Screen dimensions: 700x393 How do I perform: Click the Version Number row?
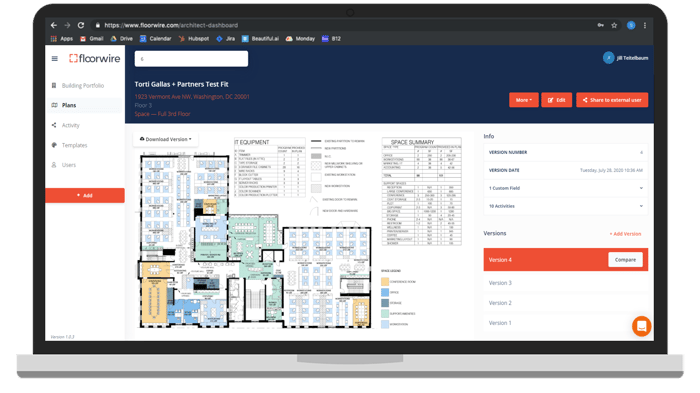(x=566, y=152)
